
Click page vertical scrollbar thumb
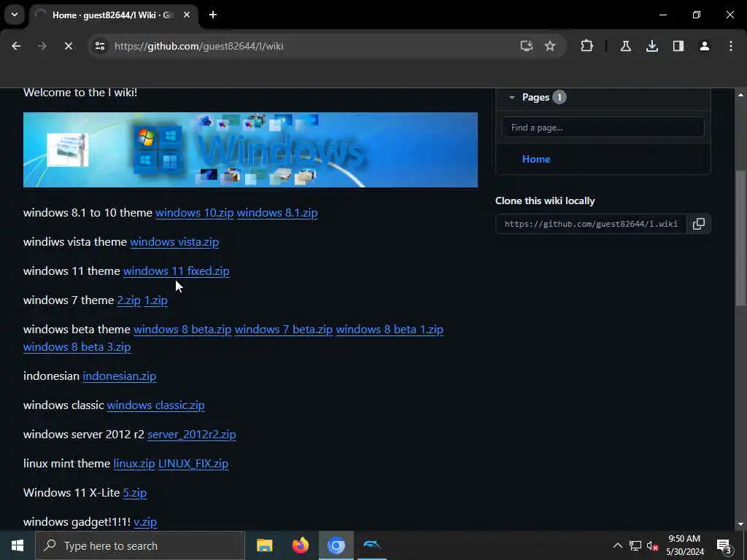pyautogui.click(x=740, y=238)
